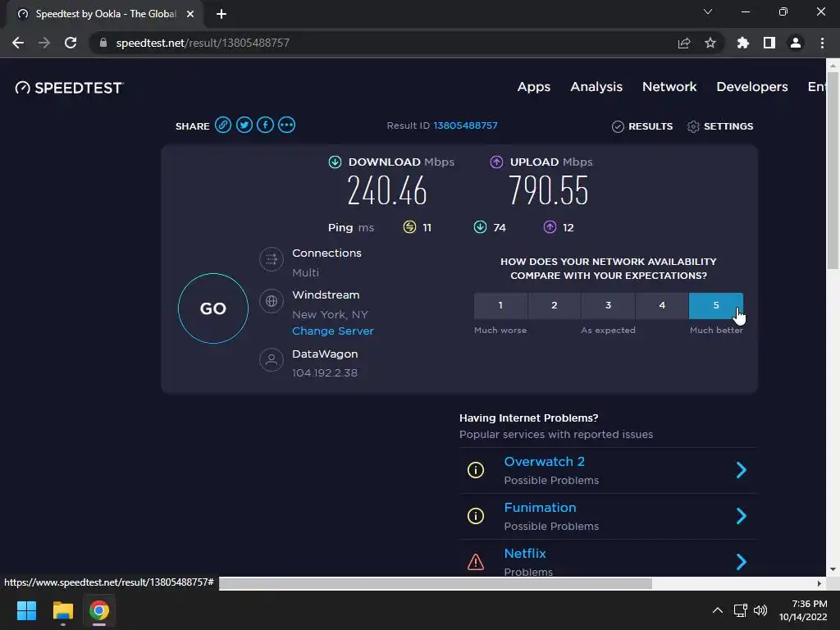The height and width of the screenshot is (630, 840).
Task: Click the Speedtest logo
Action: [x=69, y=87]
